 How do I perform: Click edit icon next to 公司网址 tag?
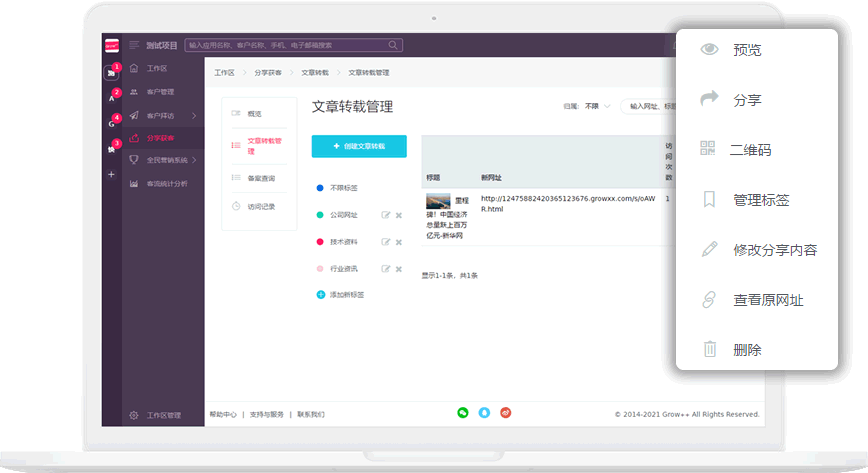coord(385,215)
